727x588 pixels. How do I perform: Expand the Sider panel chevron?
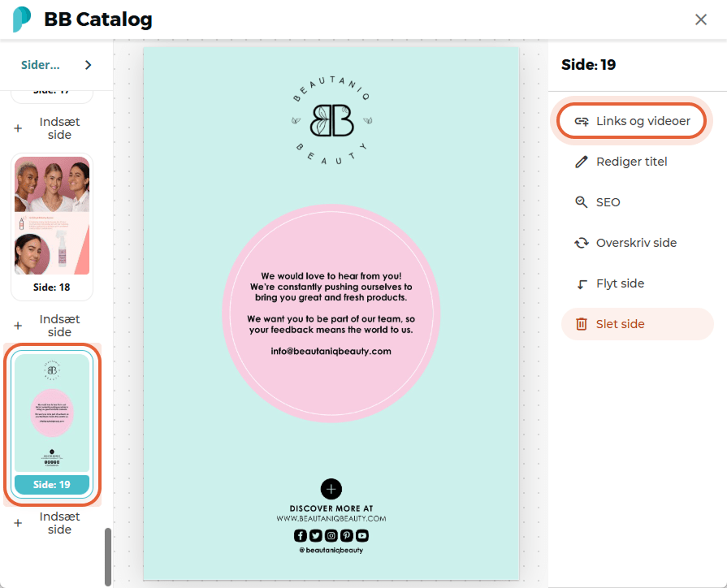pos(88,65)
